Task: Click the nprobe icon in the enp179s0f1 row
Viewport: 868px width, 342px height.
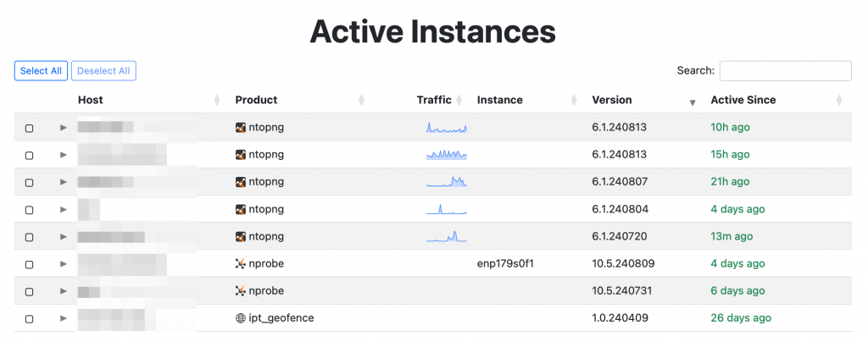Action: [x=240, y=264]
